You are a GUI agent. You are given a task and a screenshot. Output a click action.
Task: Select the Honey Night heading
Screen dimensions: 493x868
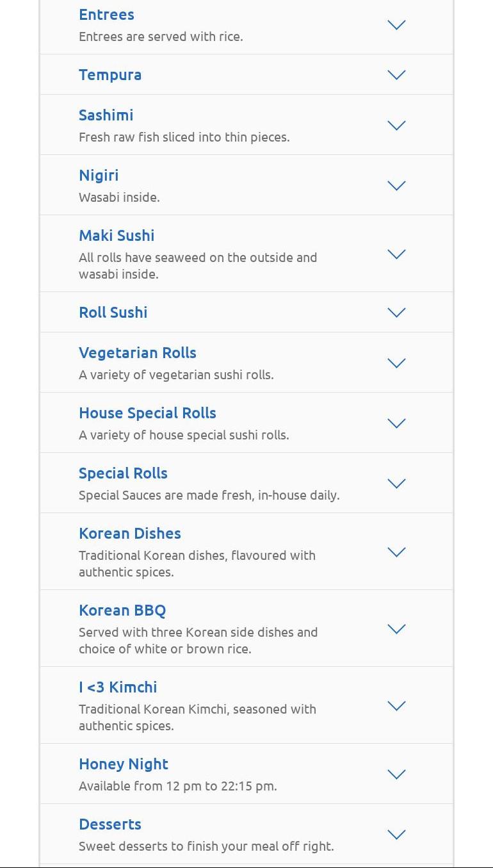(x=124, y=764)
